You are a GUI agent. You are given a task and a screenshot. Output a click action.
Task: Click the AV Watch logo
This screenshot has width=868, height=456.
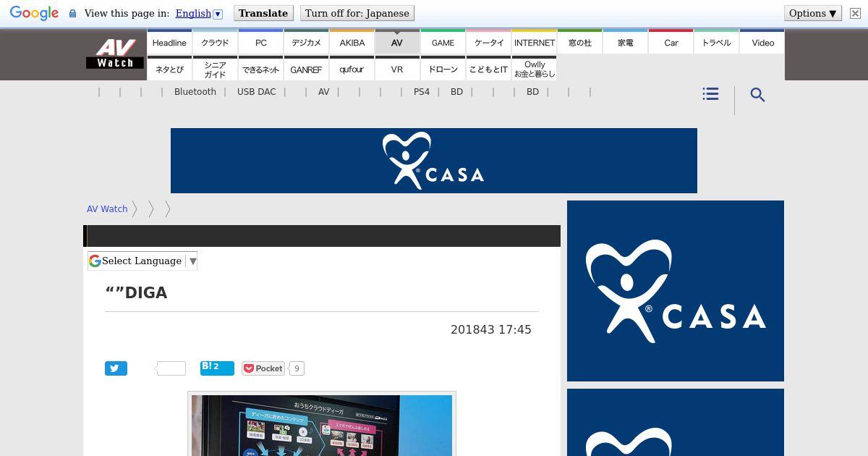pyautogui.click(x=115, y=53)
